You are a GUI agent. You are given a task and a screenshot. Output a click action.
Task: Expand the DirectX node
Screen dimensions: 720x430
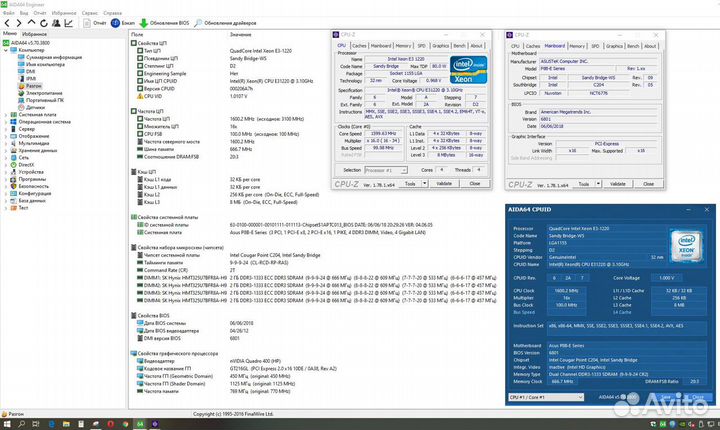click(x=6, y=164)
